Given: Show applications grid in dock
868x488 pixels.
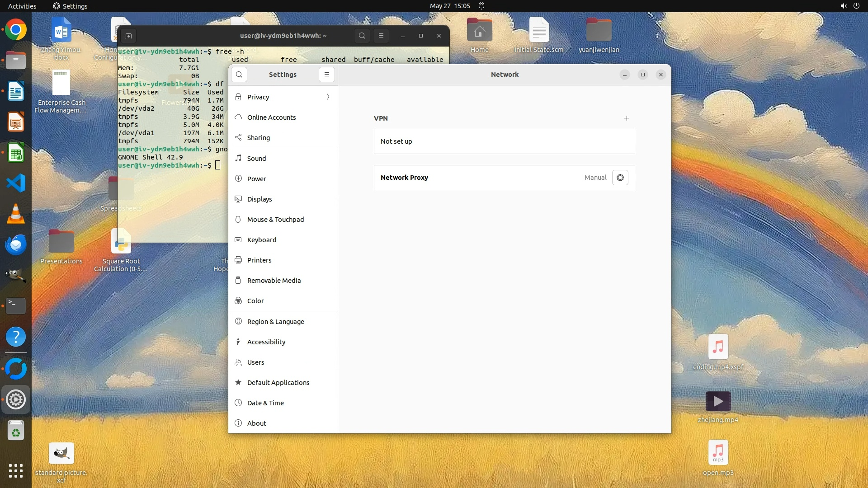Looking at the screenshot, I should pos(16,471).
